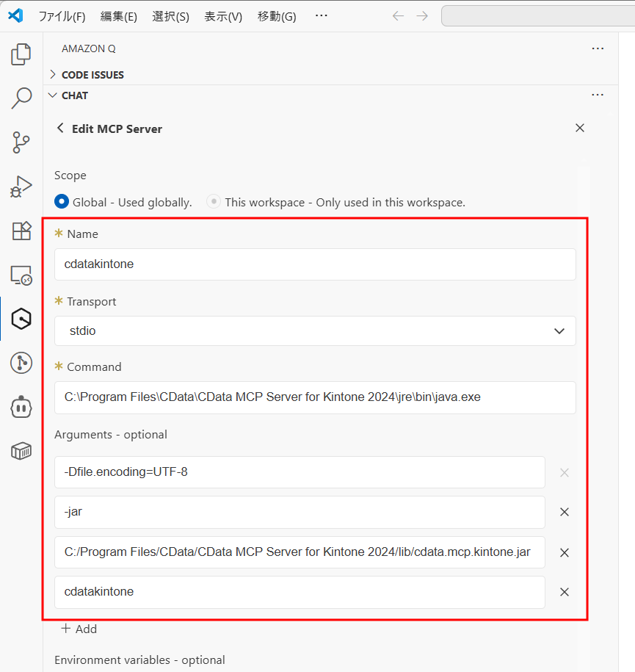Show more menu items via ellipsis
This screenshot has height=672, width=635.
322,16
